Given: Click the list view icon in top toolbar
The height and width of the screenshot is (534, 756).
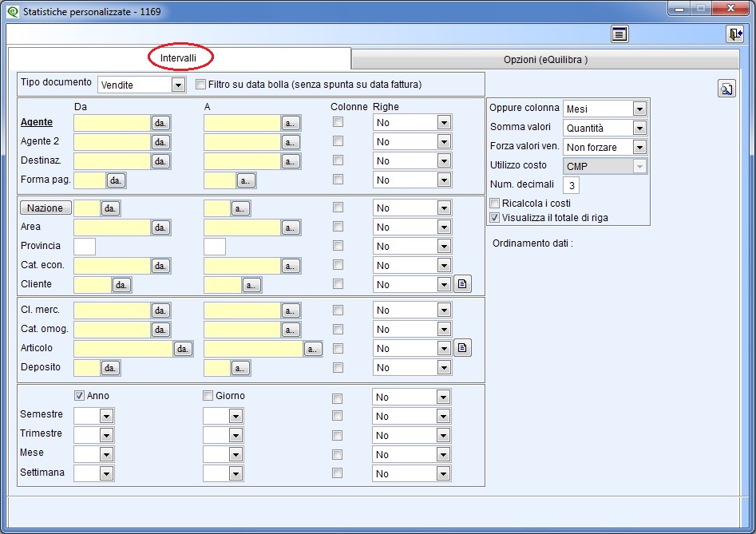Looking at the screenshot, I should (x=619, y=34).
